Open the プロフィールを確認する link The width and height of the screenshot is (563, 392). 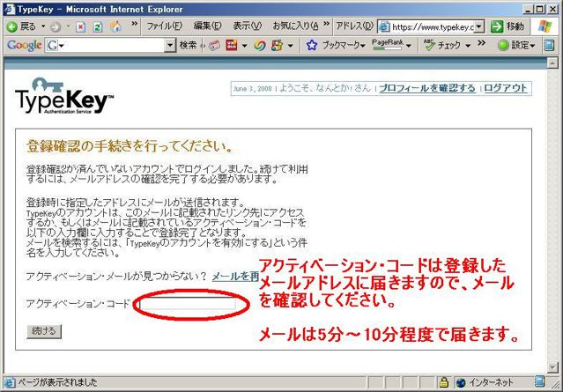coord(427,88)
